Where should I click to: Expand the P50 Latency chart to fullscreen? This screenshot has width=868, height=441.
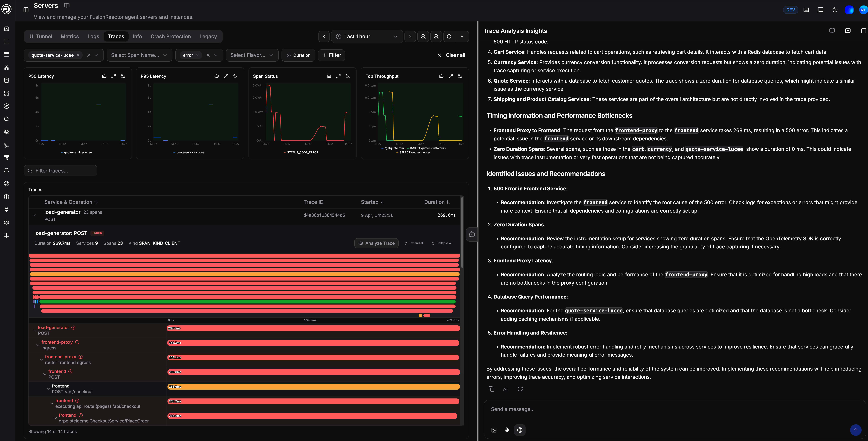pos(114,76)
